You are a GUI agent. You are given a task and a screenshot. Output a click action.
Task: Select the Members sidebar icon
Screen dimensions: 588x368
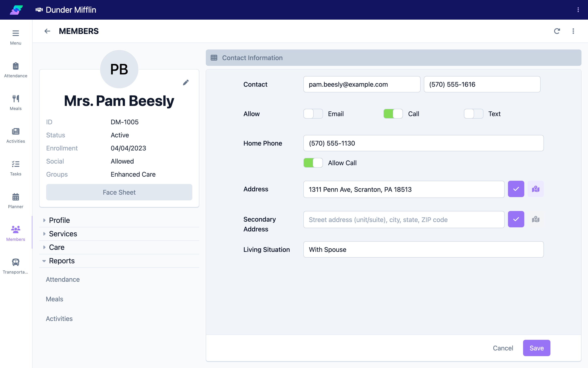point(16,229)
